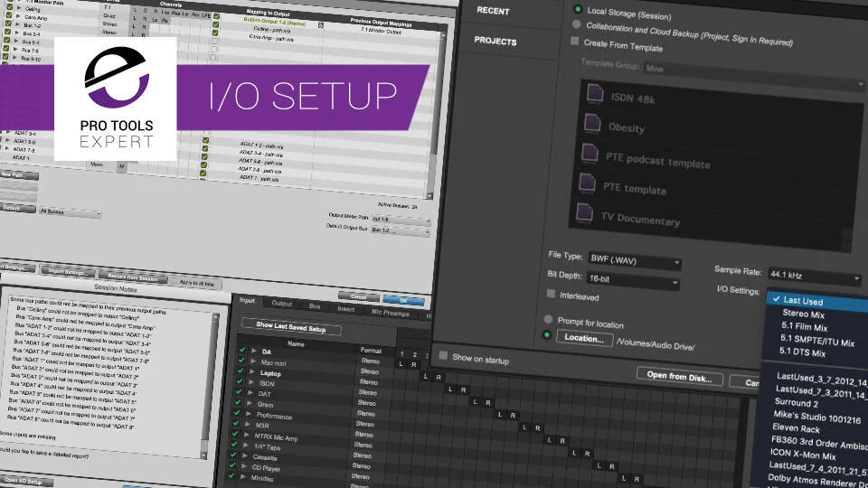Expand the Mac mini input path triangle
The width and height of the screenshot is (868, 488).
pyautogui.click(x=253, y=361)
